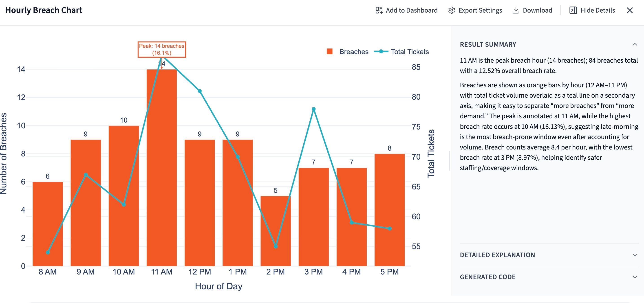This screenshot has width=644, height=303.
Task: Close the Hourly Breach Chart view
Action: [630, 10]
